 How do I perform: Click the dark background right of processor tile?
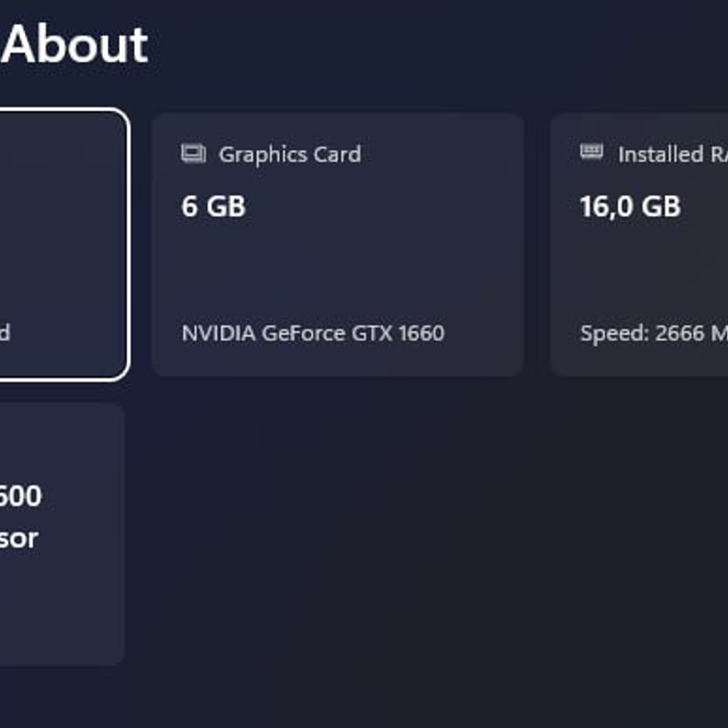(x=418, y=534)
